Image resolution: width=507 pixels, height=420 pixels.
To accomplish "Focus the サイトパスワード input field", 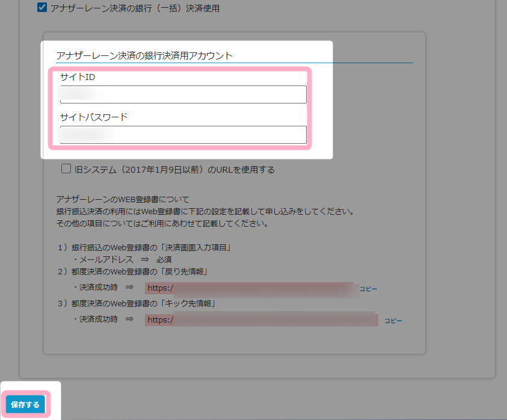I will [x=183, y=134].
